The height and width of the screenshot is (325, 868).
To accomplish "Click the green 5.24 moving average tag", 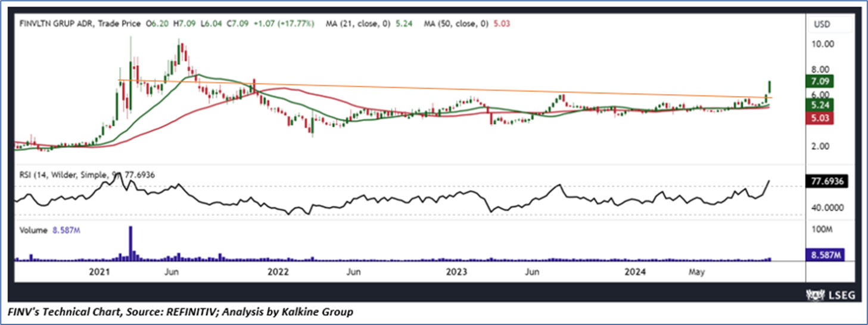I will (x=819, y=106).
